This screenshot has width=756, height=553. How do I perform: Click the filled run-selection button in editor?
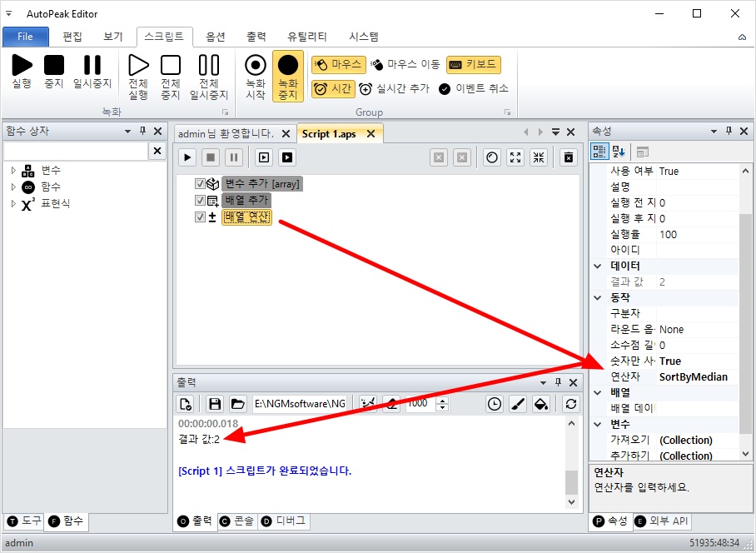[x=287, y=157]
